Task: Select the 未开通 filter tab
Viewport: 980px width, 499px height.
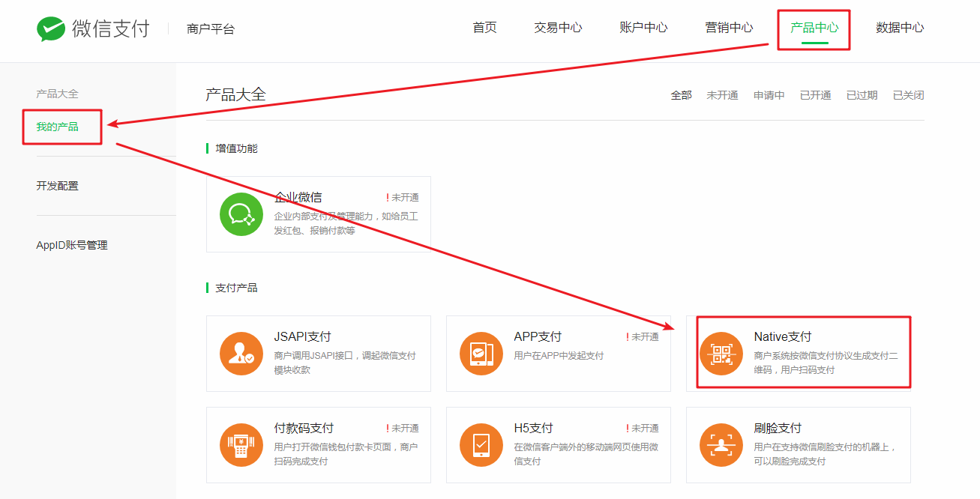Action: pos(722,95)
